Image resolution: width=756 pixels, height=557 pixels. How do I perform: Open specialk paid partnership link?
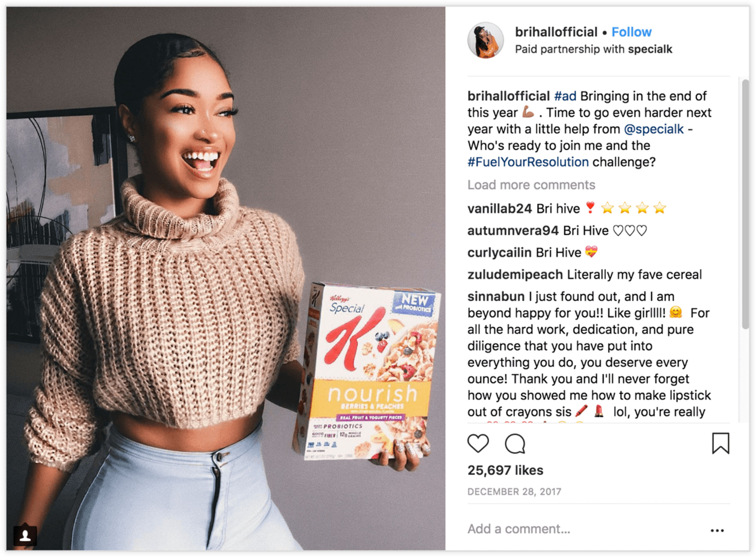click(650, 49)
